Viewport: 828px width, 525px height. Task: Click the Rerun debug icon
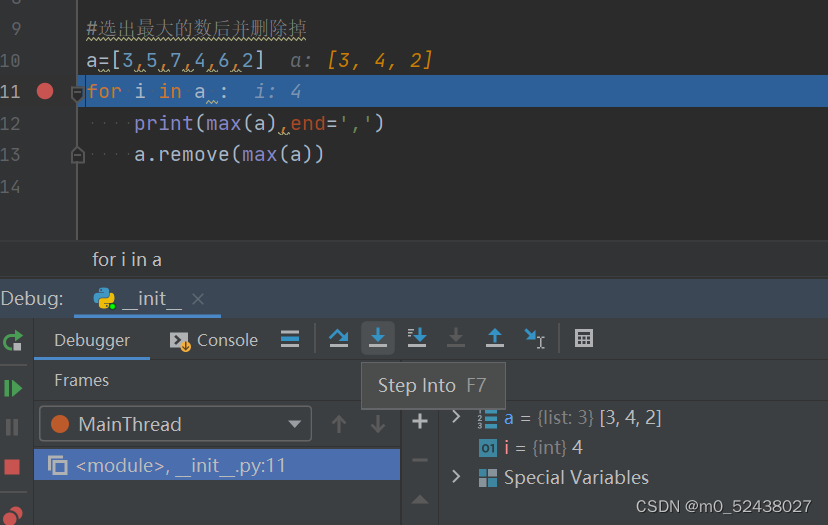[x=13, y=341]
